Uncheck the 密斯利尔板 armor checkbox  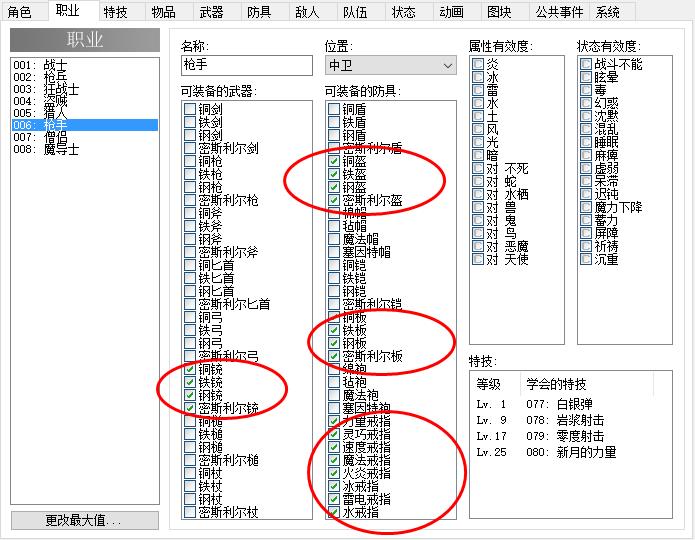pos(334,356)
